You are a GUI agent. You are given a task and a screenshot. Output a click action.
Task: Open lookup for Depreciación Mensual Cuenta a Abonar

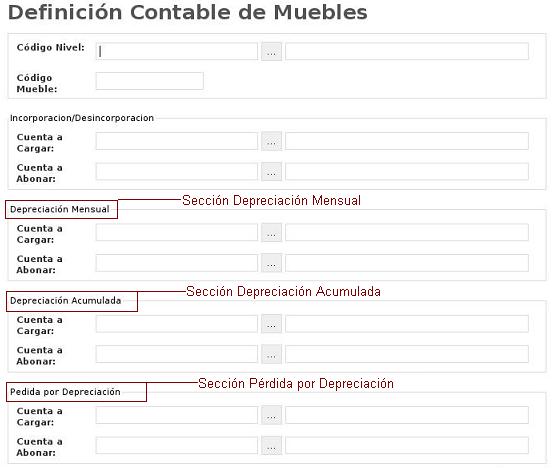point(271,263)
